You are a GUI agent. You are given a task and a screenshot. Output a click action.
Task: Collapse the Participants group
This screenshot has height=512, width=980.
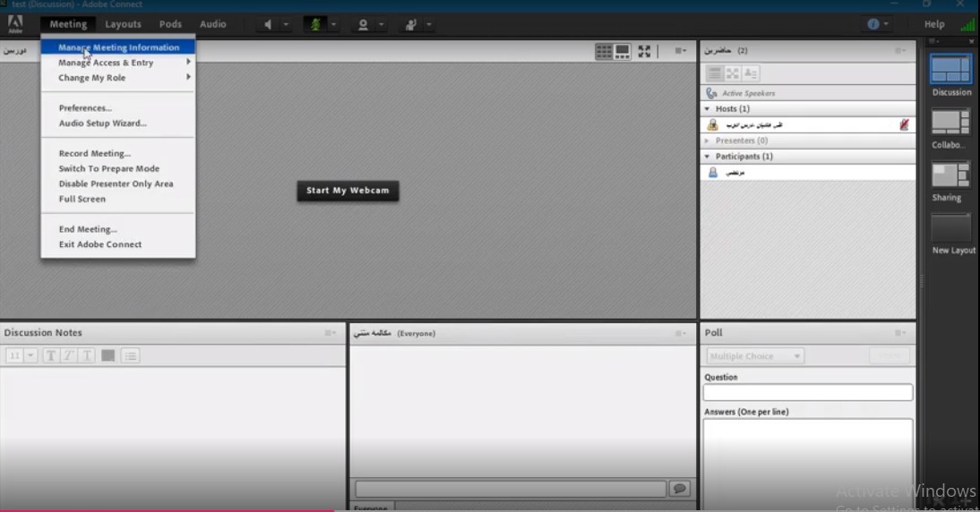pyautogui.click(x=708, y=156)
